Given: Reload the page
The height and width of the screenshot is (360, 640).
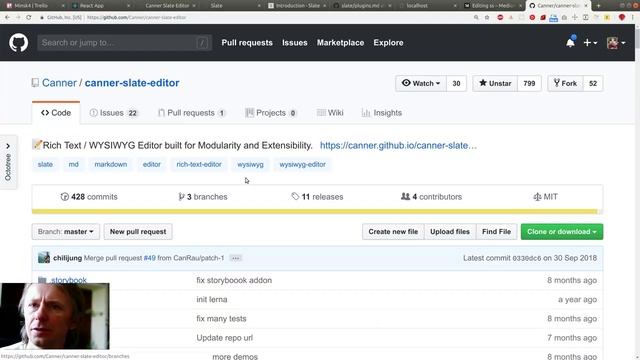Looking at the screenshot, I should 29,18.
